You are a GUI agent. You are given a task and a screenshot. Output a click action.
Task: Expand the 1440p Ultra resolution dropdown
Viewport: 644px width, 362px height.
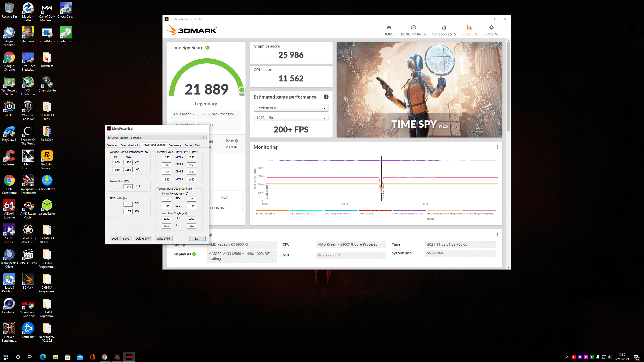(x=291, y=118)
